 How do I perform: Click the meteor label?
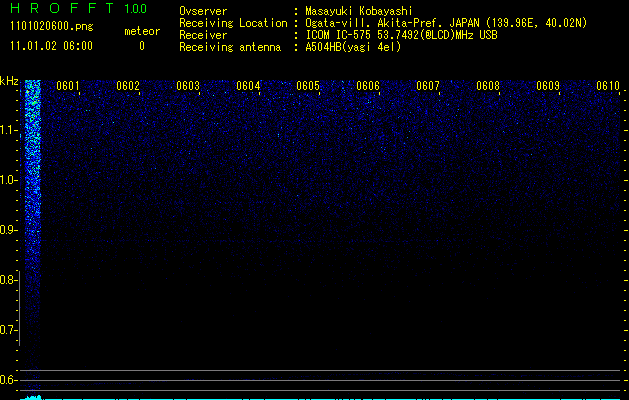click(x=142, y=31)
